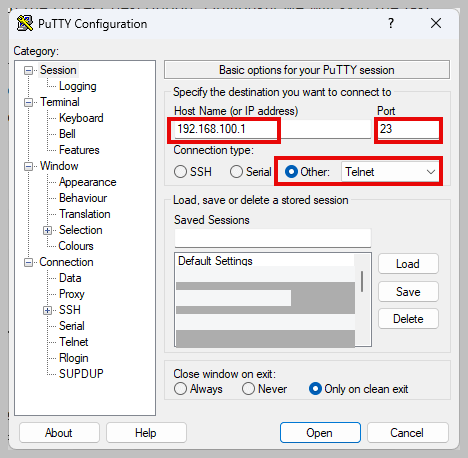Screen dimensions: 468x458
Task: Open the Selection settings category
Action: pyautogui.click(x=81, y=230)
